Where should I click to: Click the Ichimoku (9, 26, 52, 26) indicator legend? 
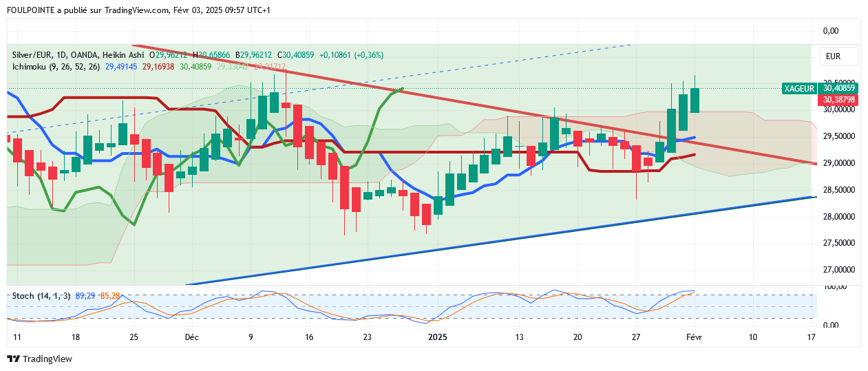56,67
